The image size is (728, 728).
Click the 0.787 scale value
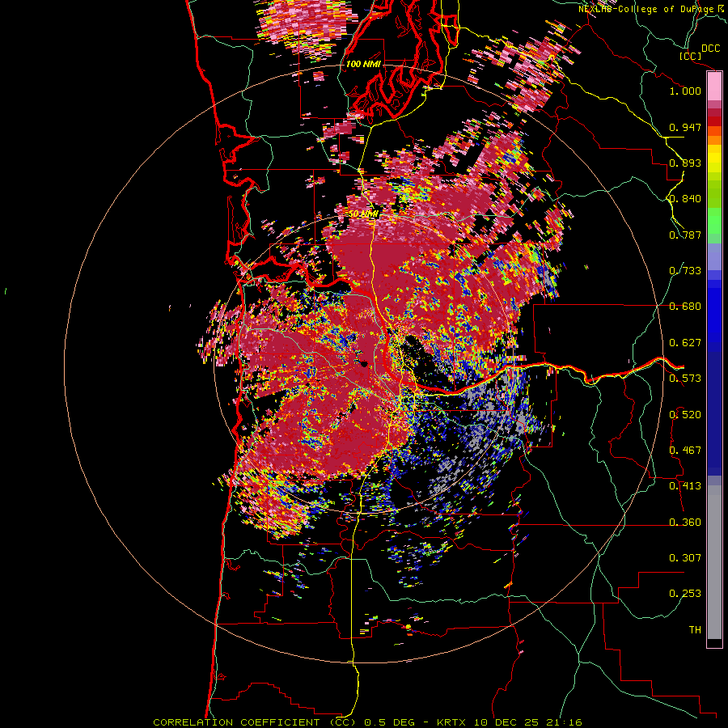(685, 235)
